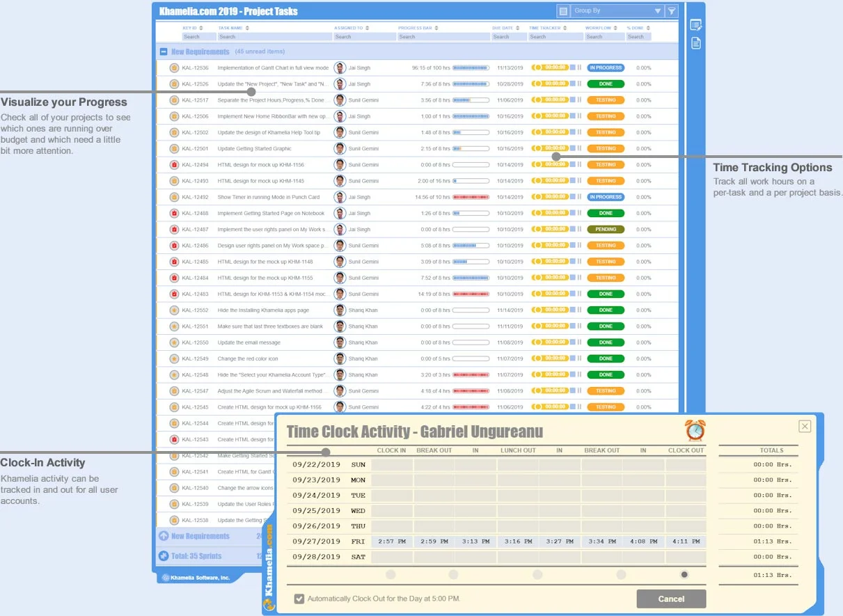Screen dimensions: 843x616
Task: Click Cancel in Time Clock Activity dialog
Action: tap(671, 599)
